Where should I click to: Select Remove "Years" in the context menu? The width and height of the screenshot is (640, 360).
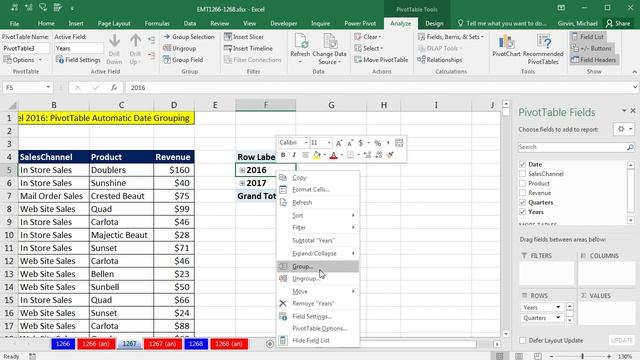(318, 304)
